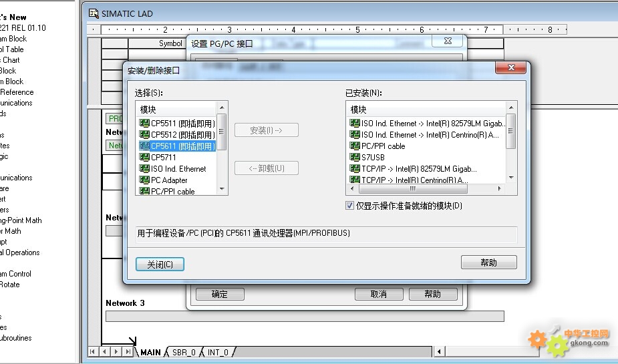
Task: Click 确定 in the PG/PC interface dialog
Action: pos(220,294)
